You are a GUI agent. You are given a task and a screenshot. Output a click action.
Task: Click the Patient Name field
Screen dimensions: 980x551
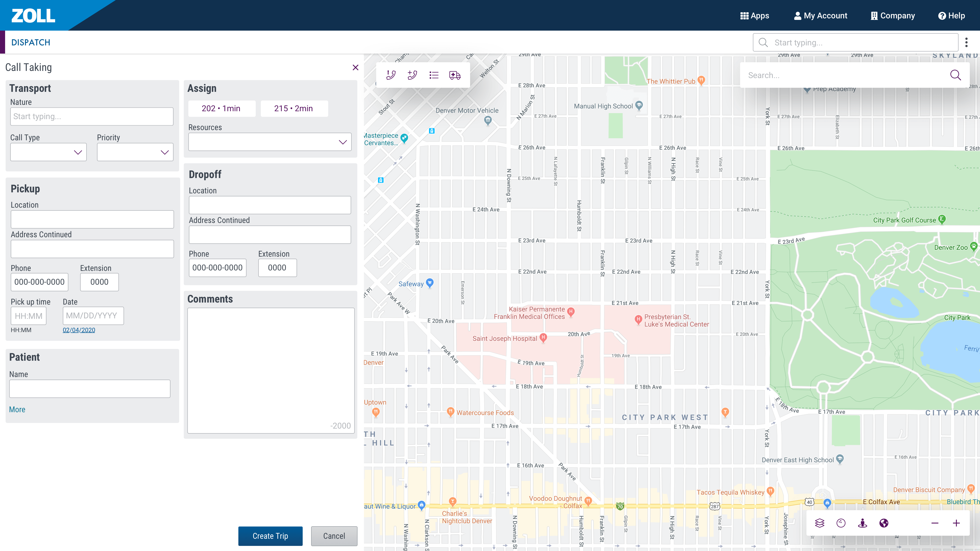(90, 389)
